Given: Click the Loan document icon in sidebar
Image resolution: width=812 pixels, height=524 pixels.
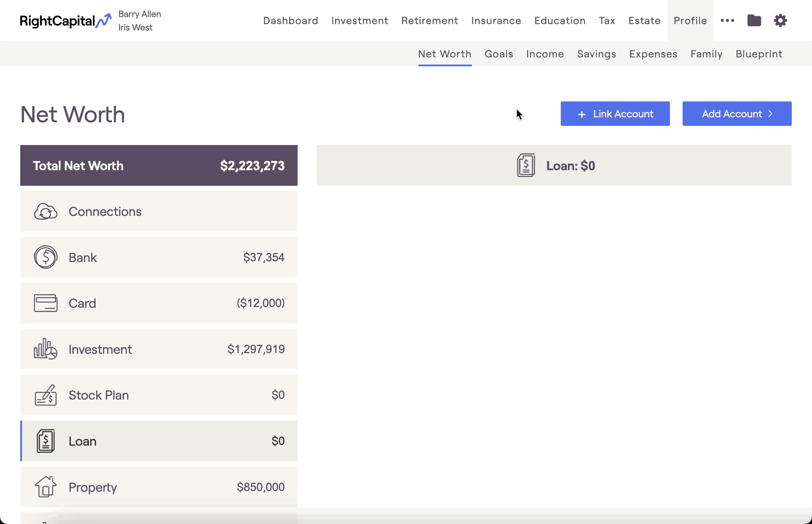Looking at the screenshot, I should pyautogui.click(x=45, y=441).
